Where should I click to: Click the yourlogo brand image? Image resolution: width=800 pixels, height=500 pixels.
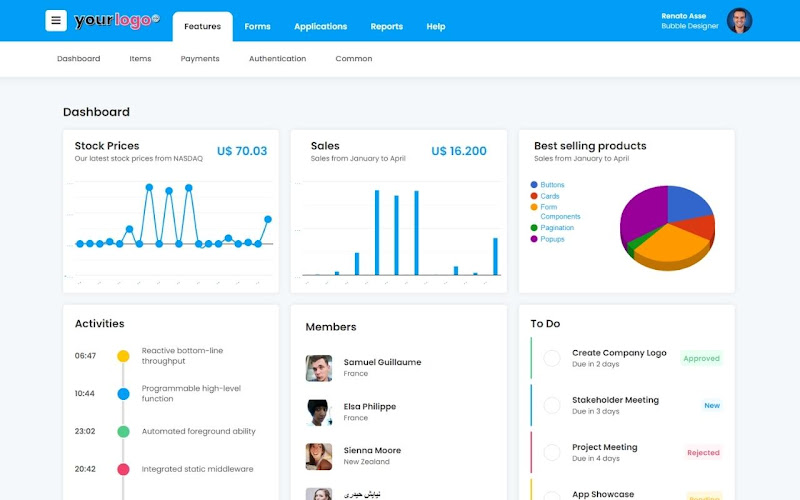click(x=117, y=20)
